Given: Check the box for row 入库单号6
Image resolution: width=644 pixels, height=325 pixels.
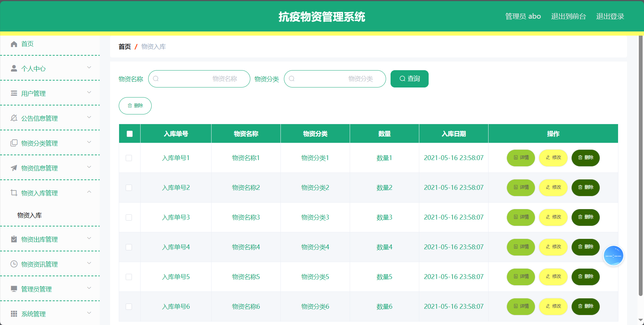Looking at the screenshot, I should pyautogui.click(x=129, y=307).
